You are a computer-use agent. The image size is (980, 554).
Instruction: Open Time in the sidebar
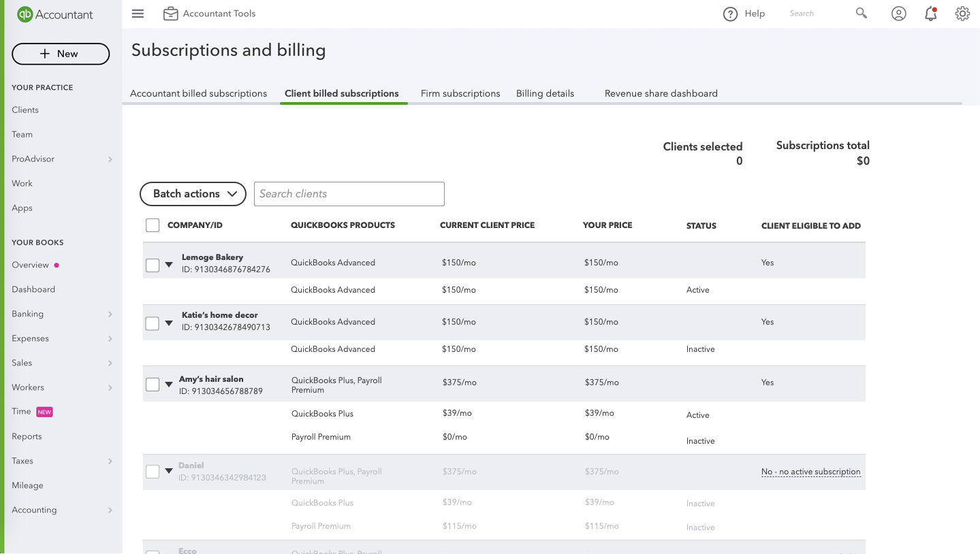21,412
